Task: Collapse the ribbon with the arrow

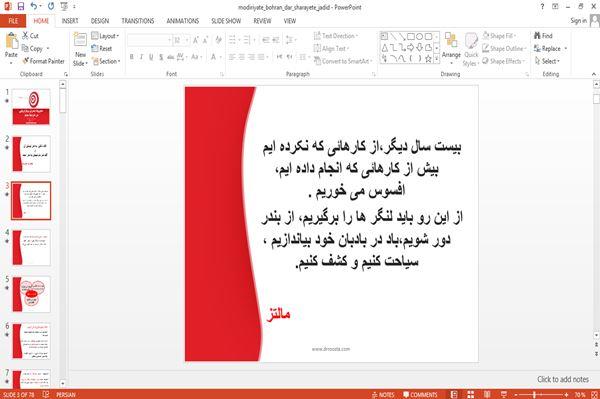Action: click(x=593, y=74)
